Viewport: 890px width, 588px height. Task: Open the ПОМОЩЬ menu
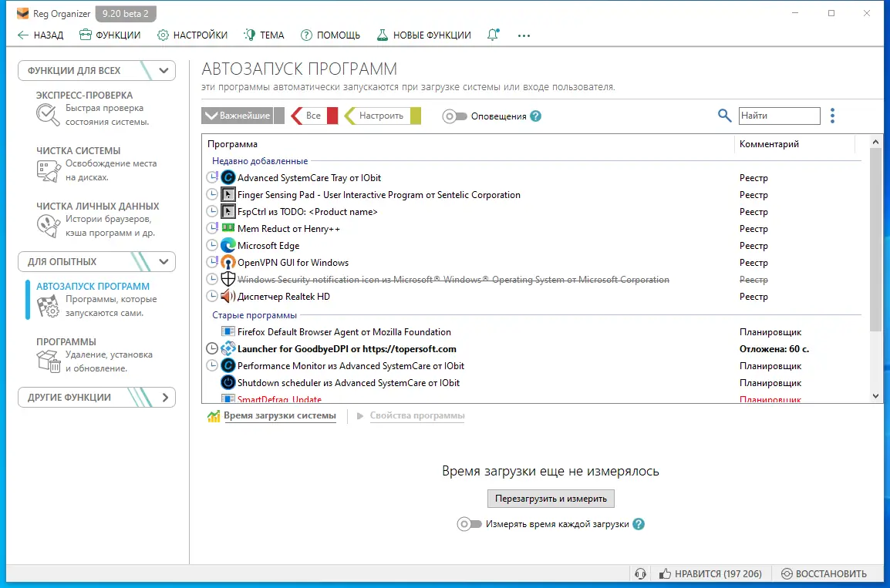pos(330,35)
